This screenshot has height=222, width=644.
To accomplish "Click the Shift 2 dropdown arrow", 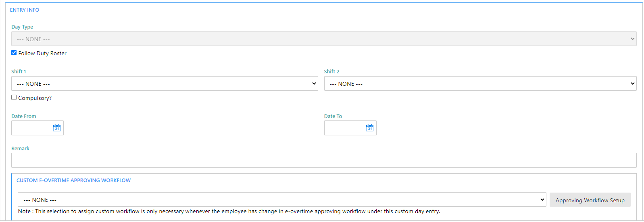I will pos(633,83).
